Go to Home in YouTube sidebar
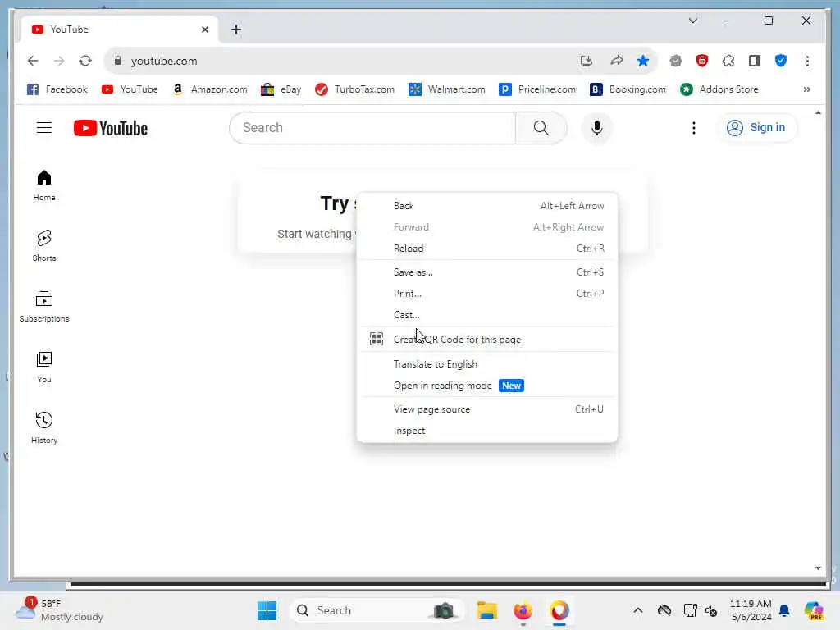The width and height of the screenshot is (840, 630). coord(44,185)
